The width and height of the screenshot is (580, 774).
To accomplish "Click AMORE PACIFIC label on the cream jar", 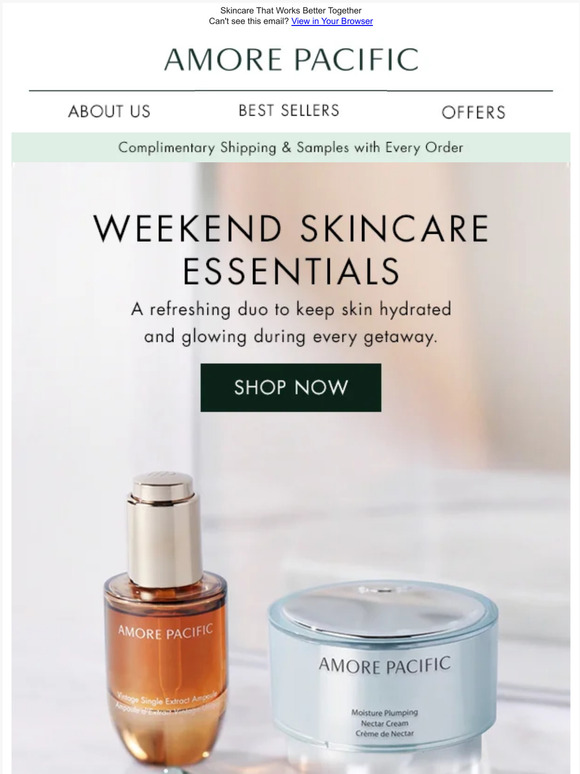I will pos(385,665).
